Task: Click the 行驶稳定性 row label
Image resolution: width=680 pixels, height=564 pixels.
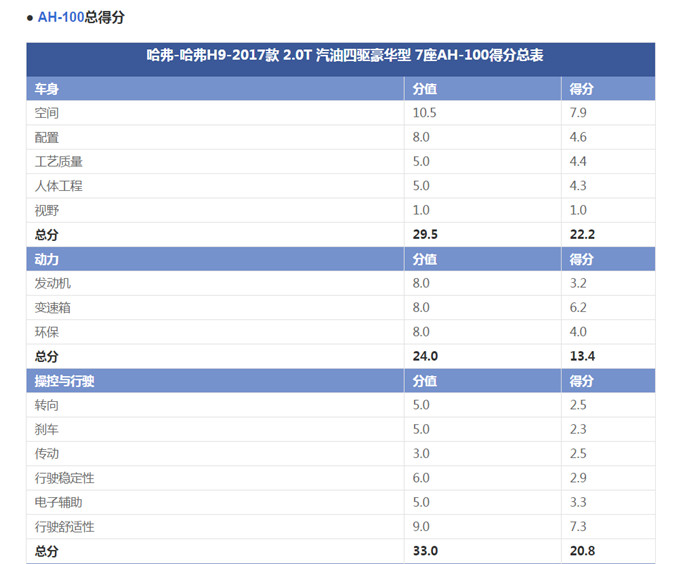Action: click(x=64, y=478)
